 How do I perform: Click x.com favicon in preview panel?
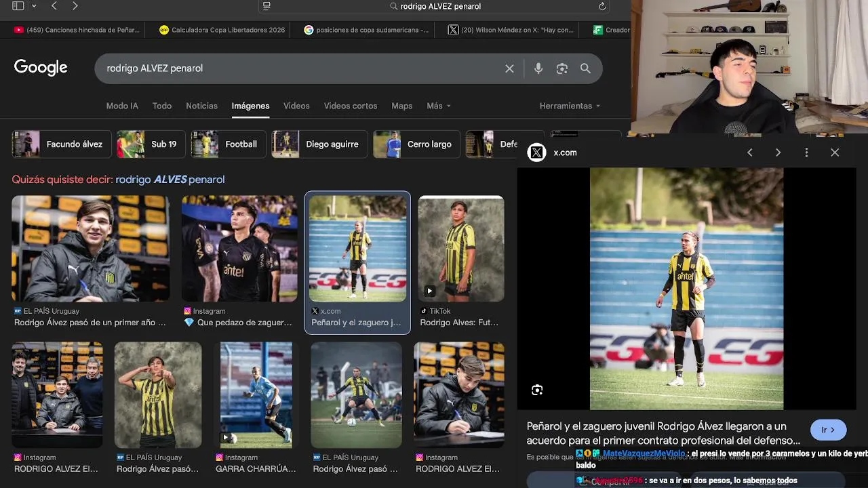[536, 152]
